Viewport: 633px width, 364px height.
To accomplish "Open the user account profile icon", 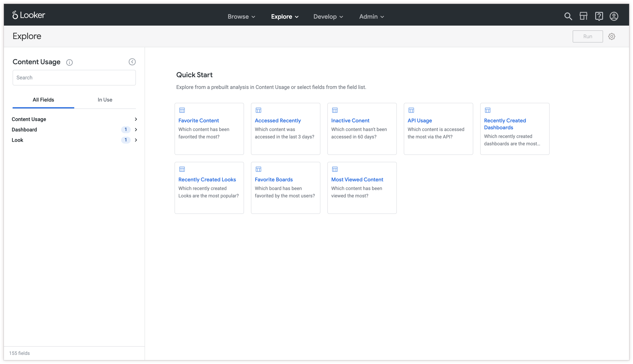I will 614,16.
